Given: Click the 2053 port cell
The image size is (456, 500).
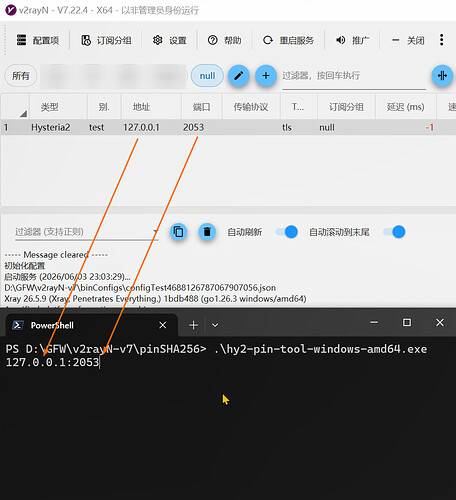Looking at the screenshot, I should (x=193, y=127).
